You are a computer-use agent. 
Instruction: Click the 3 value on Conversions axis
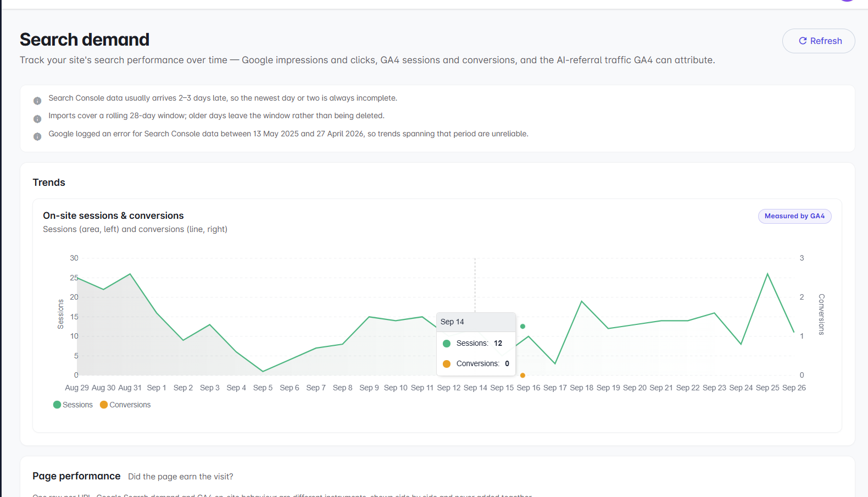pyautogui.click(x=802, y=258)
